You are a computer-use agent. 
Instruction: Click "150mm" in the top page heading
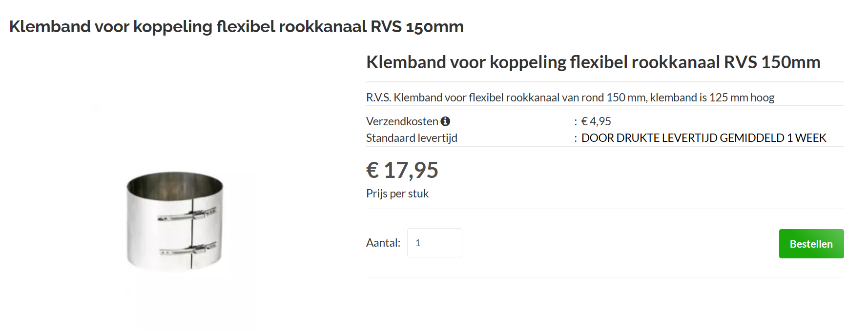pos(434,26)
